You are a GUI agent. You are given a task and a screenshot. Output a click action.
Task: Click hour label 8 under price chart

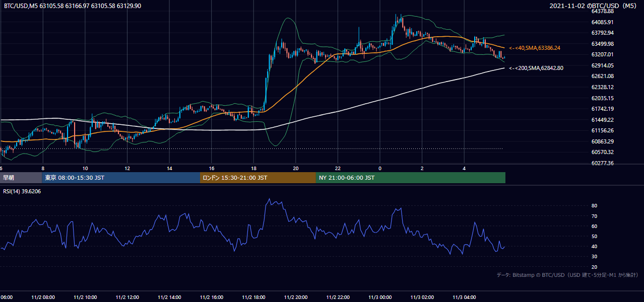43,168
